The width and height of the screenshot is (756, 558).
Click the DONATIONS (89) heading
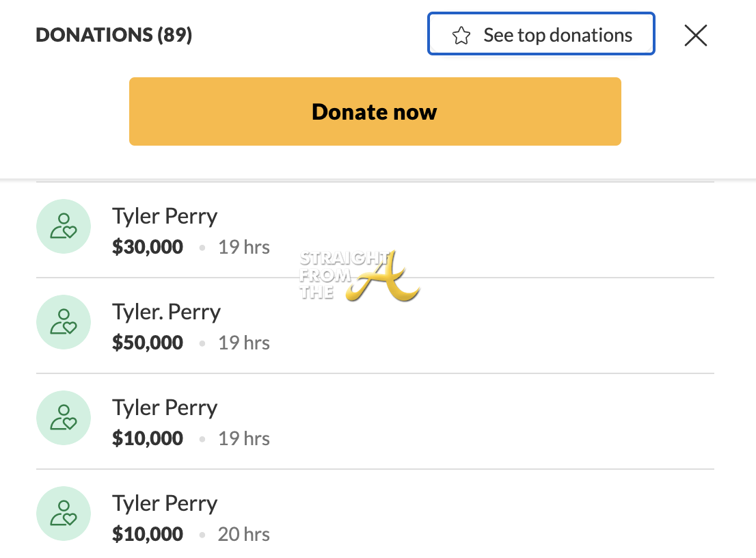(113, 35)
